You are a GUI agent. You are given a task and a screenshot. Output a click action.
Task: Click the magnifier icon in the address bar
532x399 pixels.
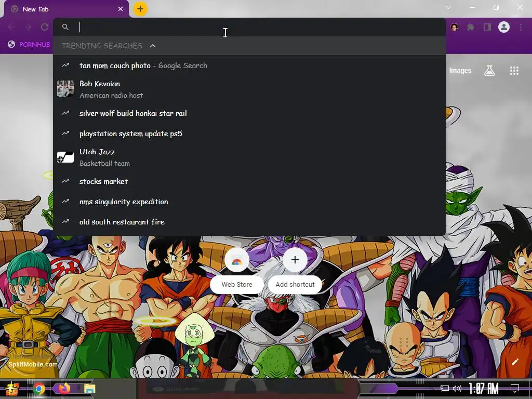tap(65, 27)
